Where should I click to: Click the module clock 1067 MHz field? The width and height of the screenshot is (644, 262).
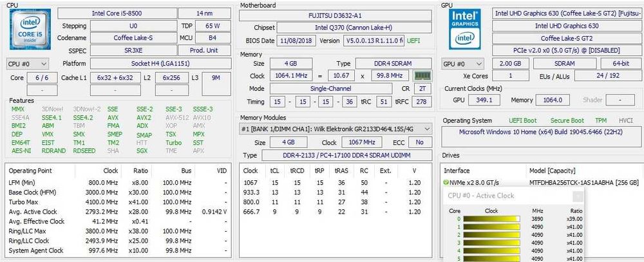[x=362, y=142]
